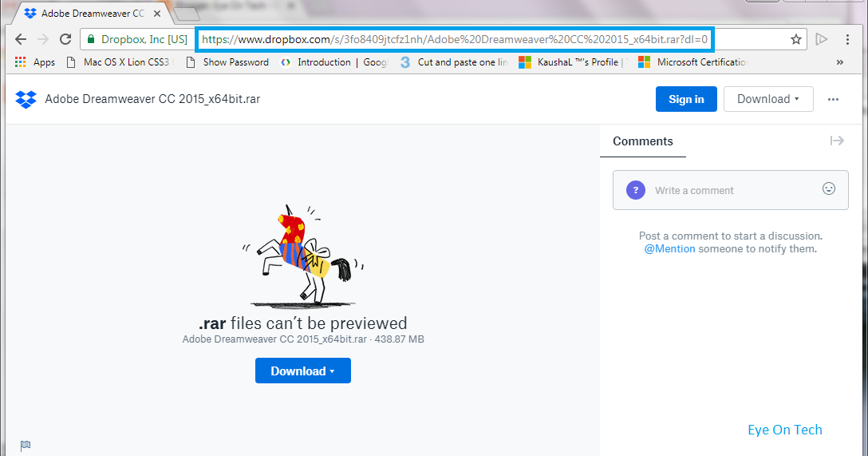The width and height of the screenshot is (868, 456).
Task: Click the unicorn piñata illustration
Action: [303, 256]
